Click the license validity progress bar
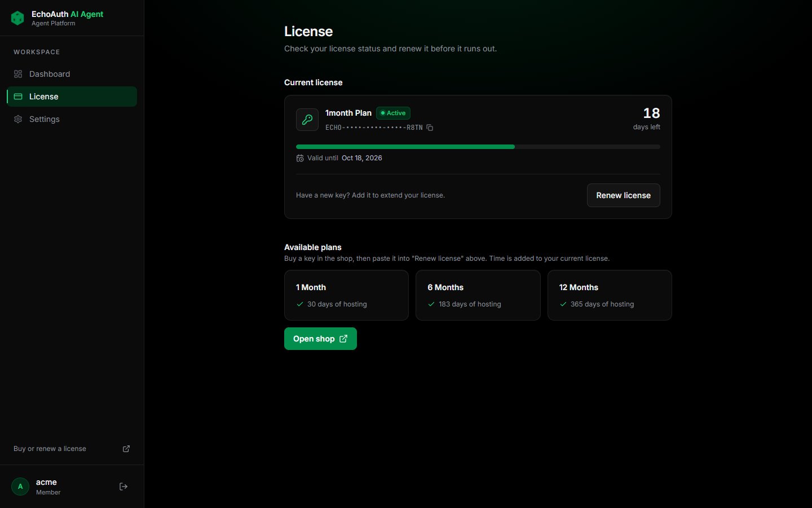Viewport: 812px width, 508px height. 478,147
